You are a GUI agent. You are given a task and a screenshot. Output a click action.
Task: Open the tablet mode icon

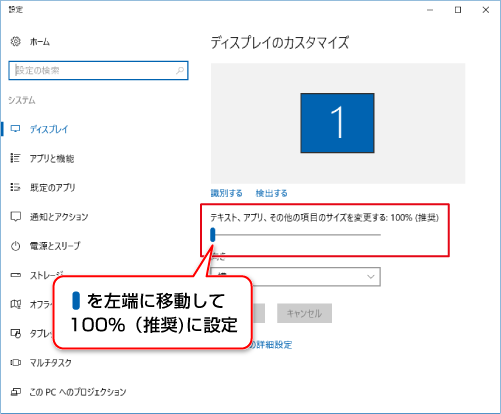point(15,333)
